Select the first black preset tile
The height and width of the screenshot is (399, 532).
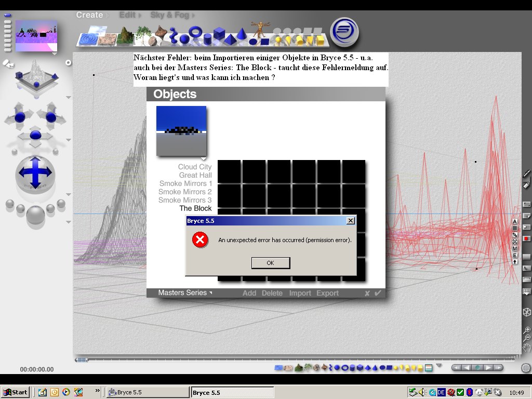[x=229, y=171]
